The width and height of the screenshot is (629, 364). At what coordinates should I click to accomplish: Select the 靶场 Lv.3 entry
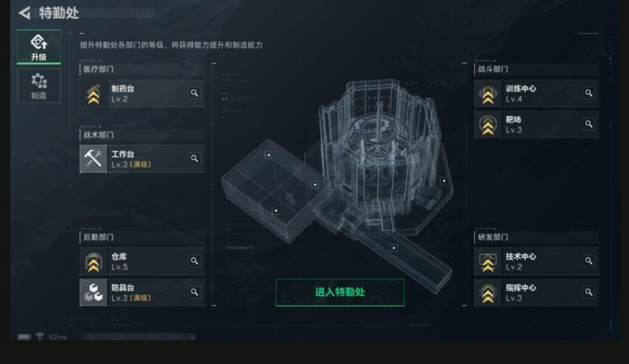[x=537, y=125]
